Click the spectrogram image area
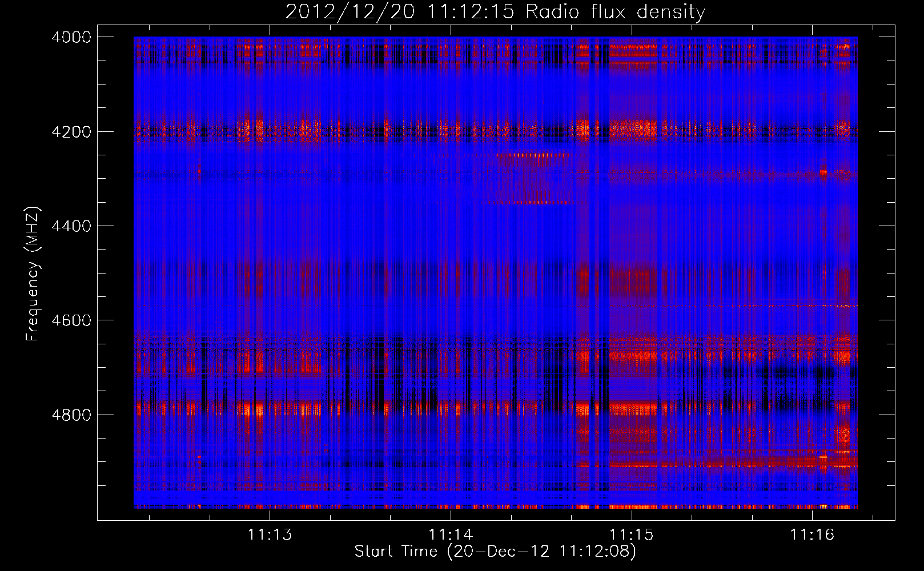The height and width of the screenshot is (571, 924). tap(496, 272)
